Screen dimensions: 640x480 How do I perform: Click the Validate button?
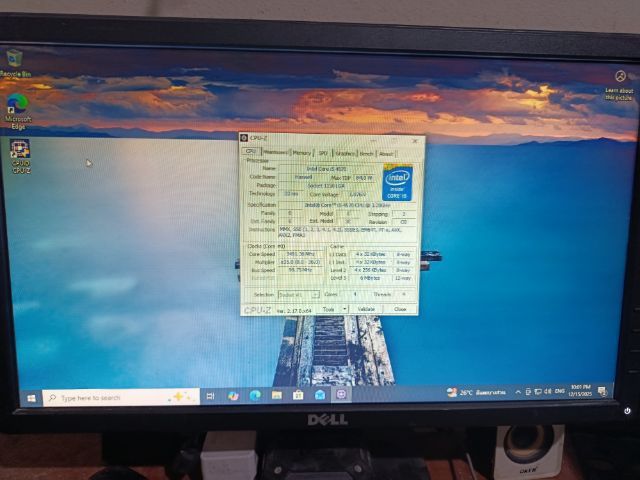click(x=366, y=309)
